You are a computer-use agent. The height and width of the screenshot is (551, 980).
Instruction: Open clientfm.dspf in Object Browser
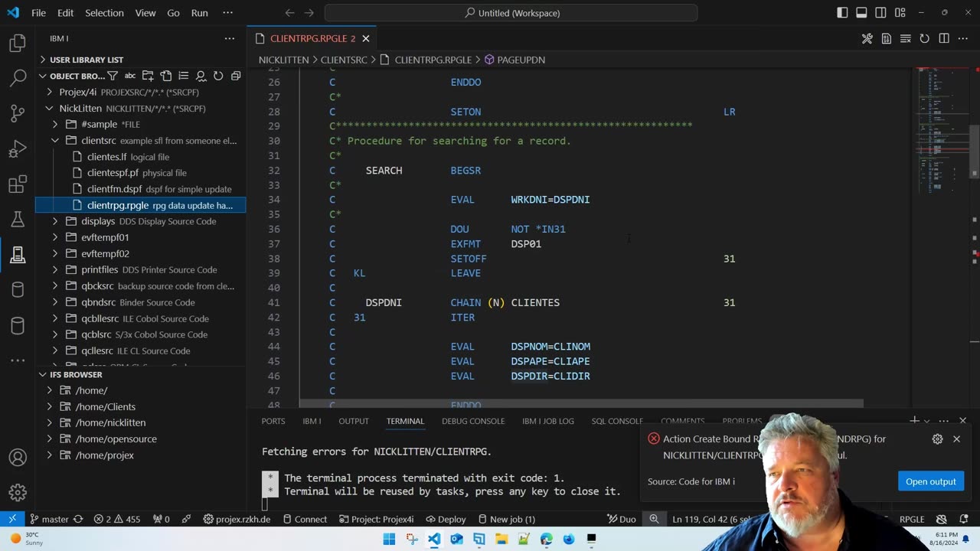click(159, 189)
